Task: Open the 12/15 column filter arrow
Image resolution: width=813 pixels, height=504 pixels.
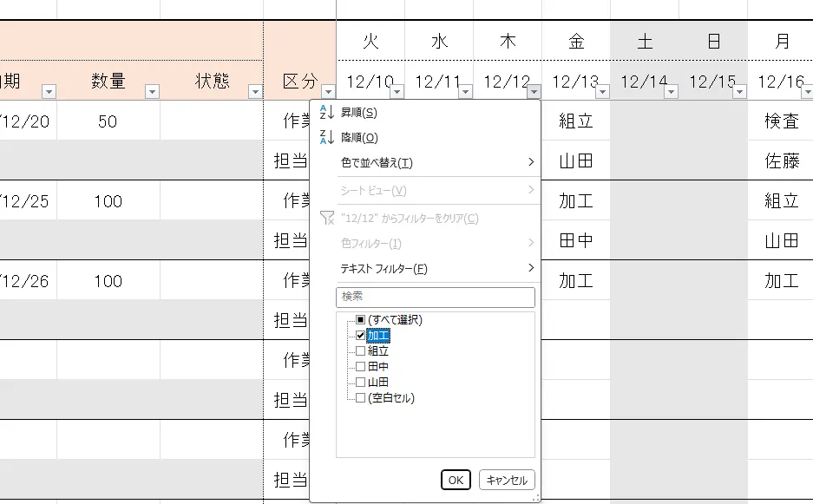Action: point(740,89)
